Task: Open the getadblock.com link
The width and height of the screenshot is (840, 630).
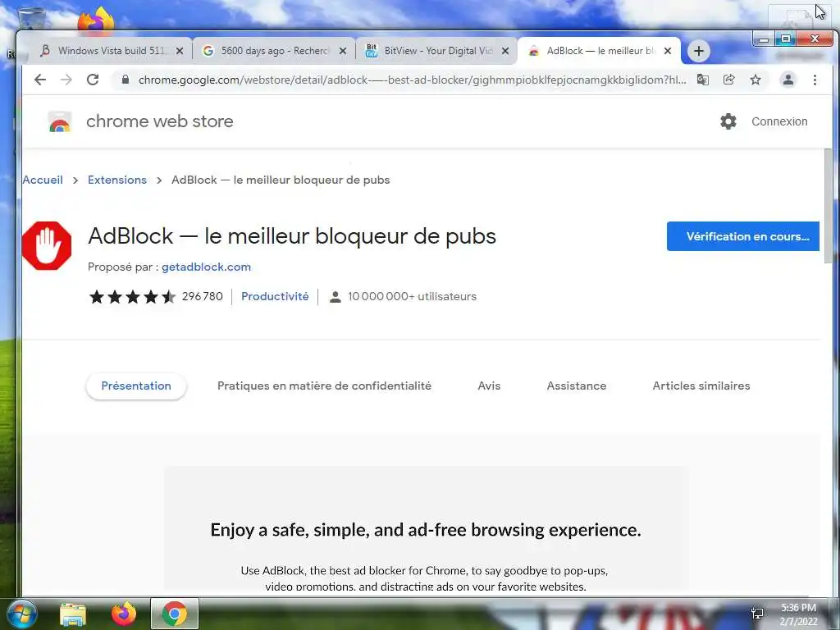Action: point(206,267)
